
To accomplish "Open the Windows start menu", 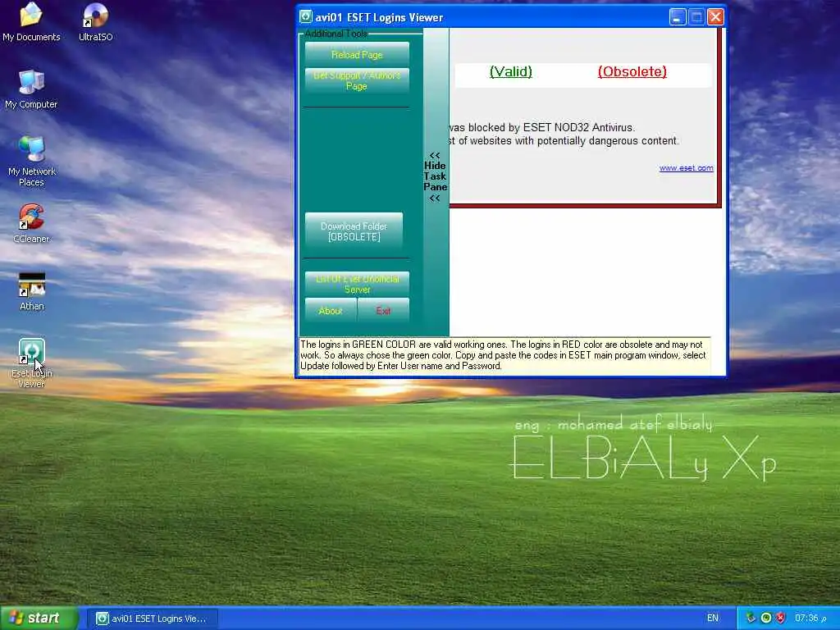I will coord(39,619).
